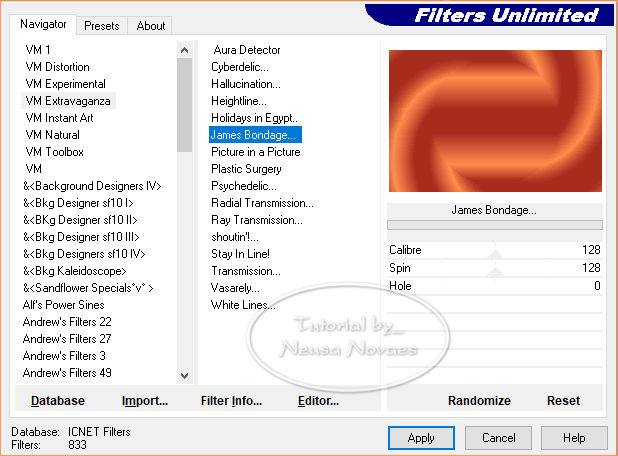This screenshot has height=456, width=618.
Task: Select VM Natural category
Action: pyautogui.click(x=52, y=135)
